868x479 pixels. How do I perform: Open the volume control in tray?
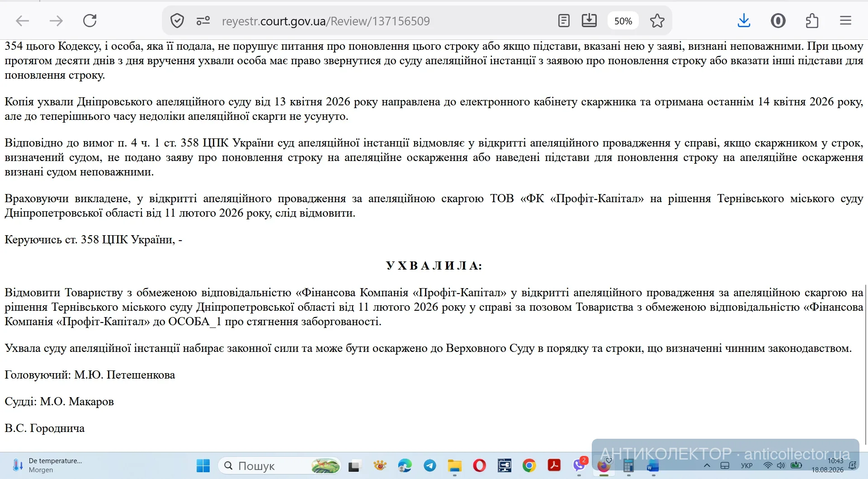click(781, 465)
